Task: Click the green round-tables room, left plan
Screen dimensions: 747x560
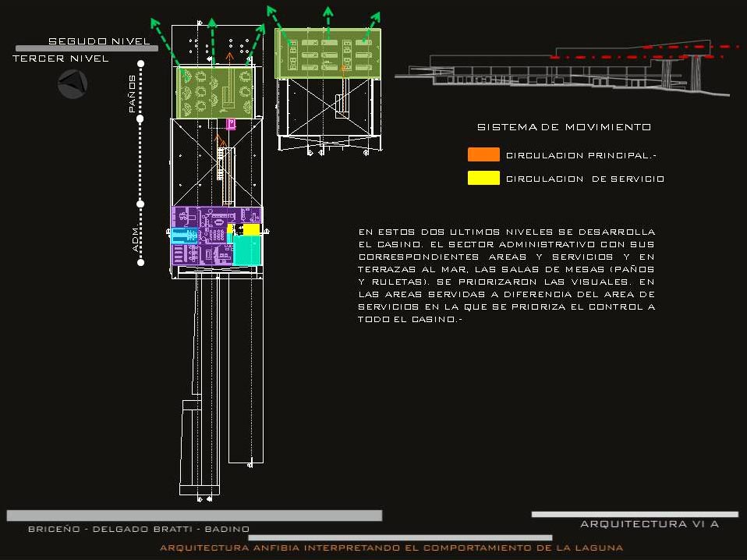Action: [x=214, y=93]
